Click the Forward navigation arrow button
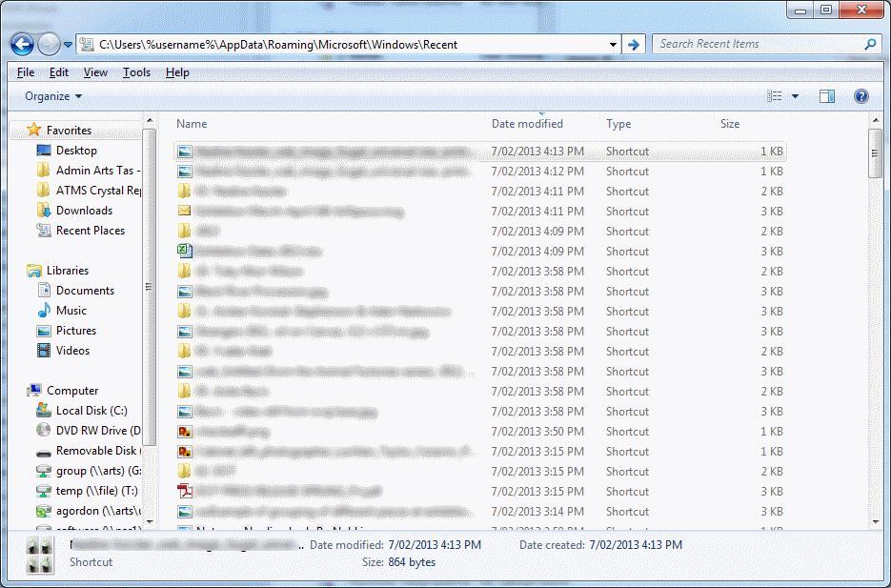The image size is (891, 588). (49, 44)
